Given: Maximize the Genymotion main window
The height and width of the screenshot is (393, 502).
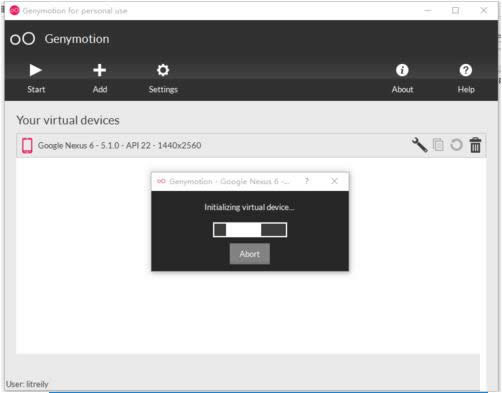Looking at the screenshot, I should (455, 11).
